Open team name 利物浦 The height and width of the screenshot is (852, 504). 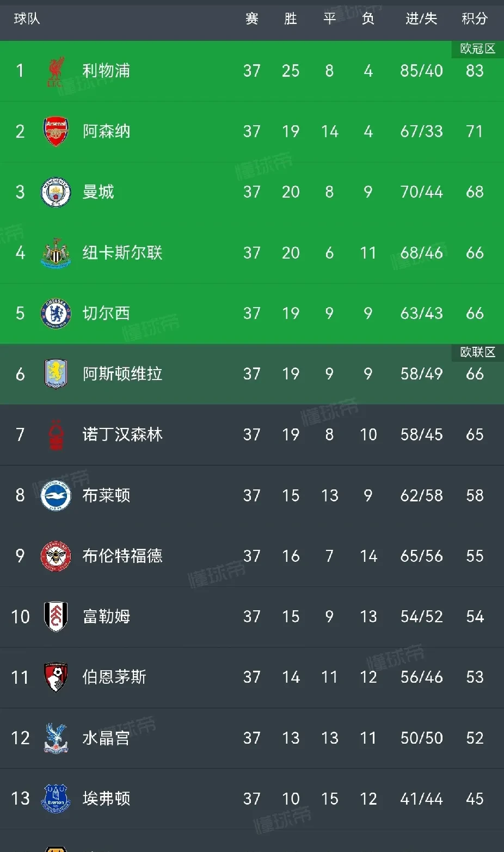coord(106,71)
